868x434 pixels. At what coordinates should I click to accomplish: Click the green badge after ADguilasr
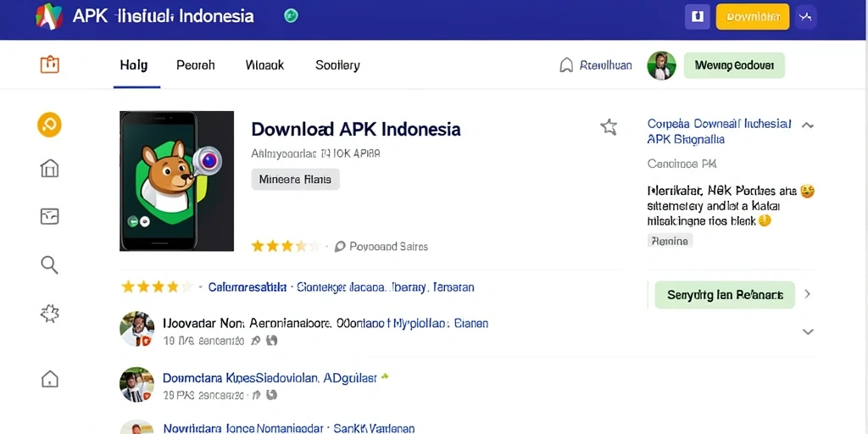click(385, 377)
